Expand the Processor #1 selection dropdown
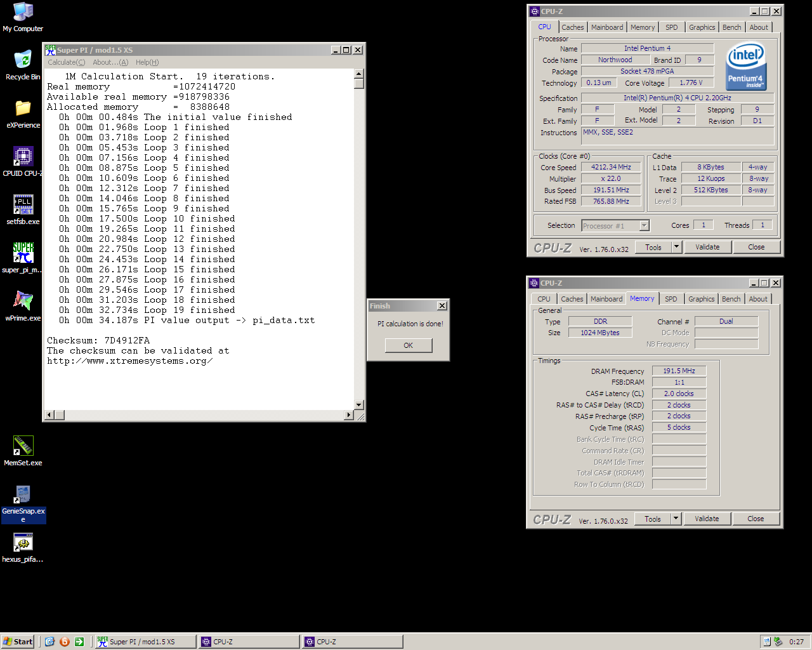This screenshot has height=650, width=812. 645,225
